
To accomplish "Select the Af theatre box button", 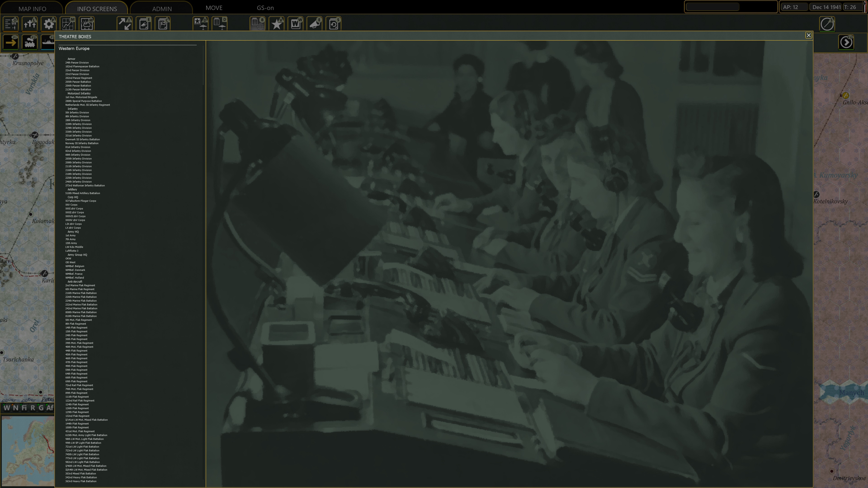I will [x=50, y=408].
